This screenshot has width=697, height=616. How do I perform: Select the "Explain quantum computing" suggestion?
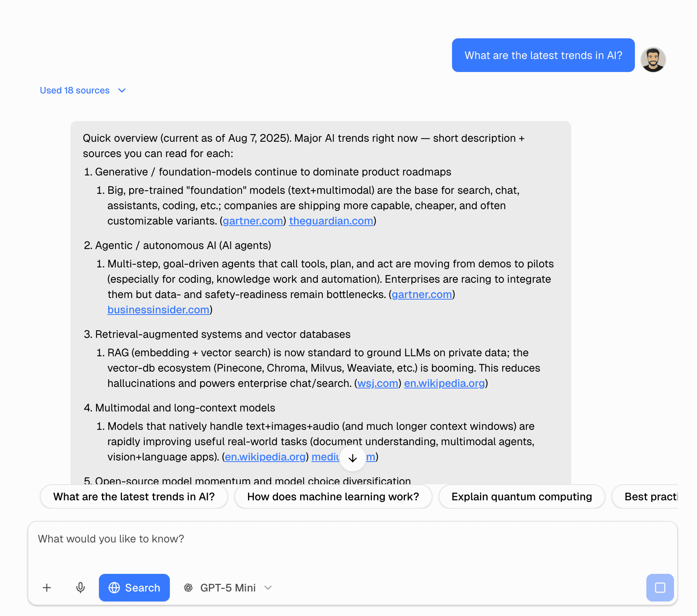[522, 496]
